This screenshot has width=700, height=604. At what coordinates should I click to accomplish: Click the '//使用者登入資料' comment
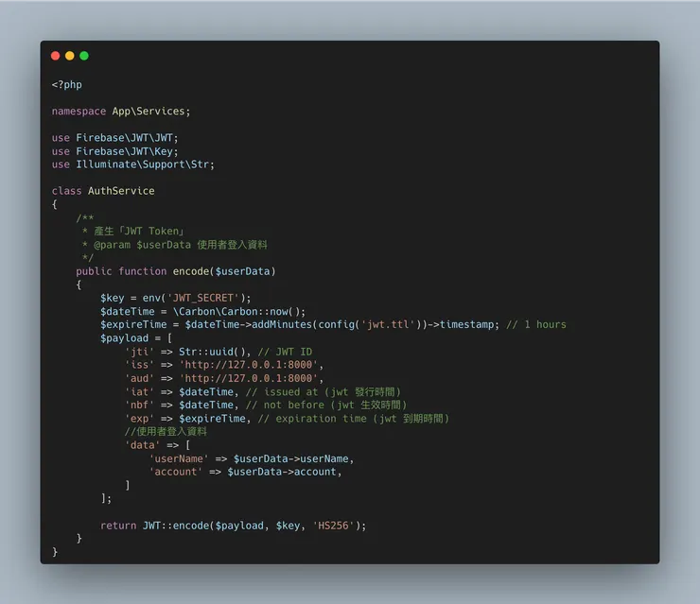pos(166,431)
